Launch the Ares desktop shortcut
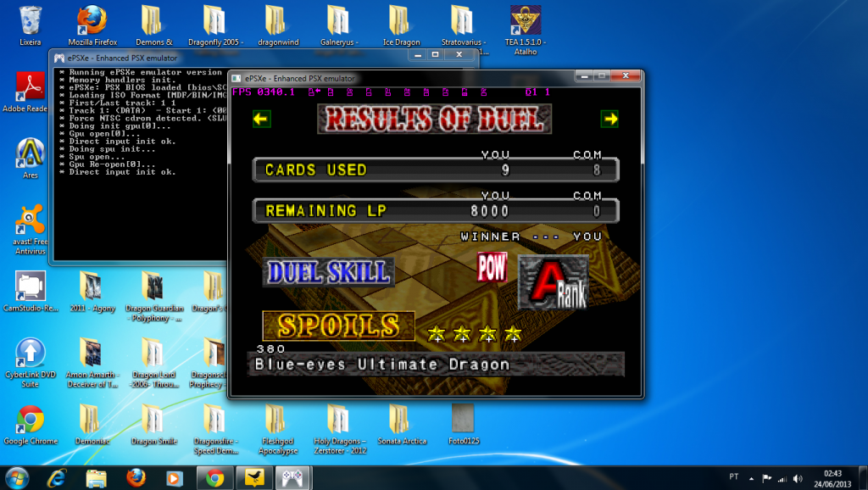The width and height of the screenshot is (868, 490). click(x=31, y=159)
